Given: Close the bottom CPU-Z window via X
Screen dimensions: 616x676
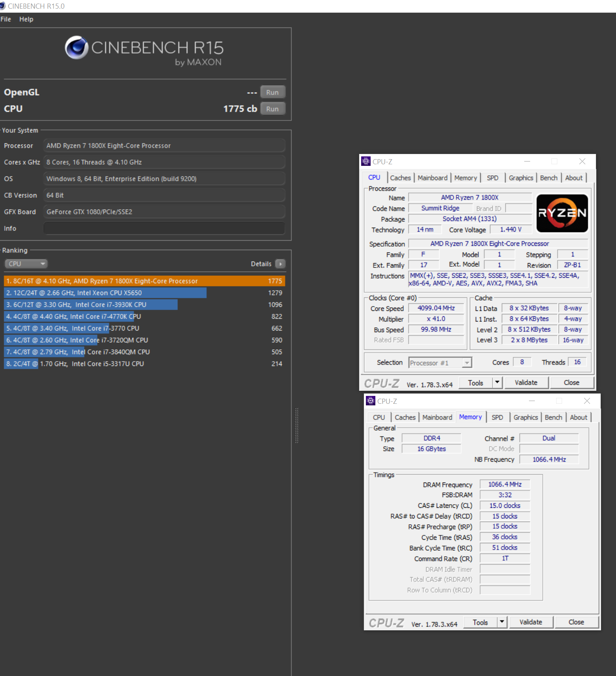Looking at the screenshot, I should [x=587, y=401].
